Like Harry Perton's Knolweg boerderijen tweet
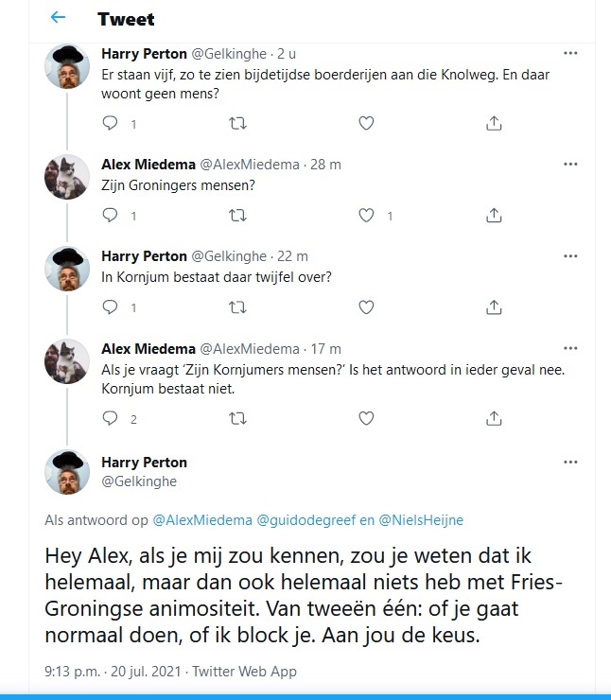The width and height of the screenshot is (611, 700). [x=367, y=123]
